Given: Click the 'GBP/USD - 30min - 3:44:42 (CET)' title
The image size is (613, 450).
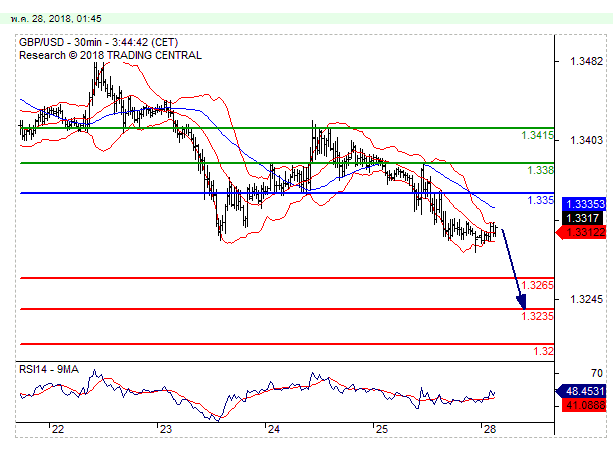Looking at the screenshot, I should pyautogui.click(x=99, y=42).
